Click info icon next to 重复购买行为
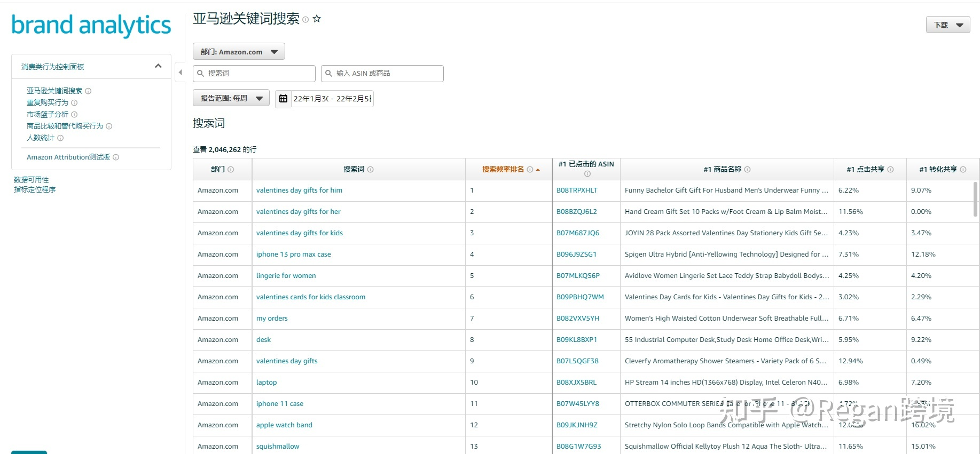 [74, 103]
